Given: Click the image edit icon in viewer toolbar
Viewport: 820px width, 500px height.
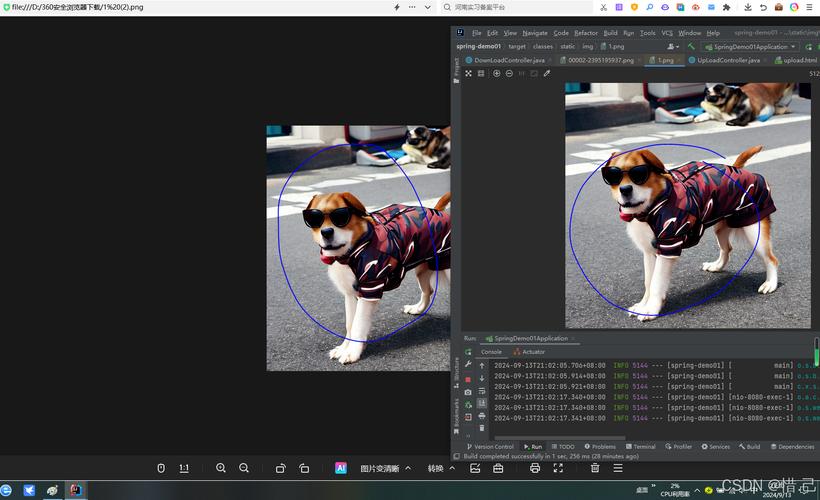Looking at the screenshot, I should (x=475, y=468).
